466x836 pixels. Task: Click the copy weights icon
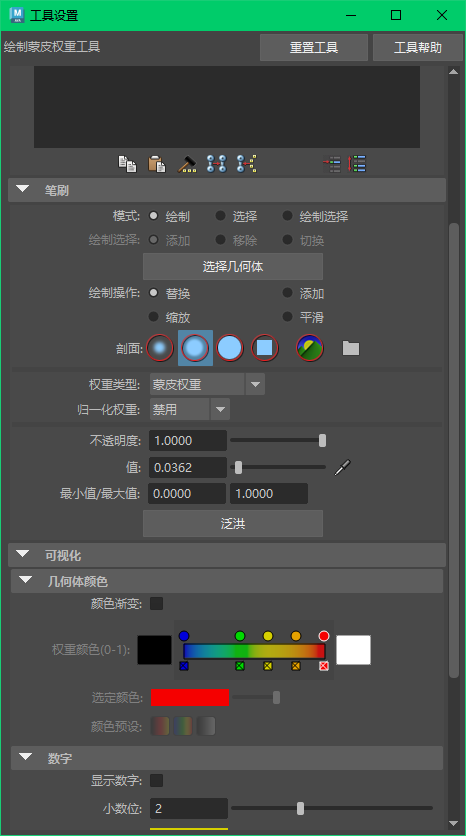(127, 164)
